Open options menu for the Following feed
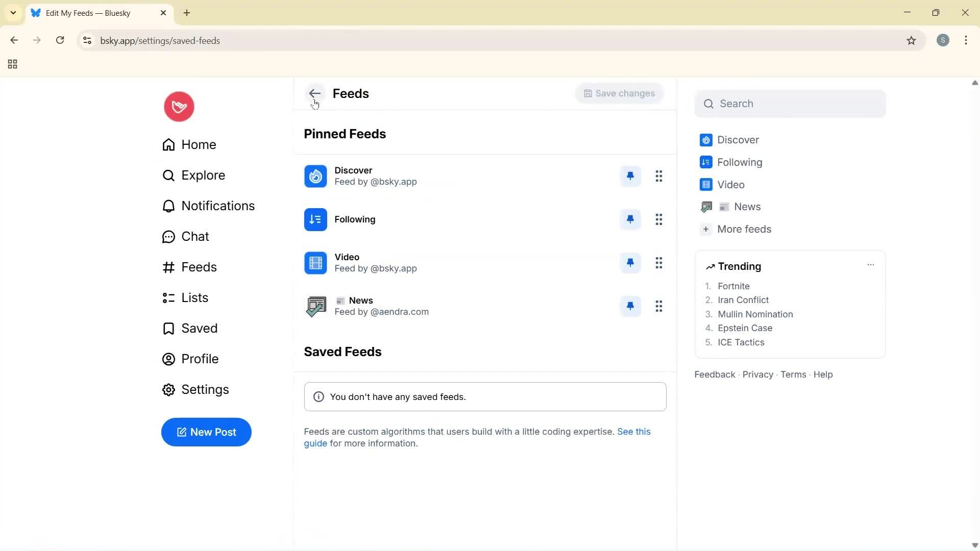The image size is (980, 551). (659, 219)
